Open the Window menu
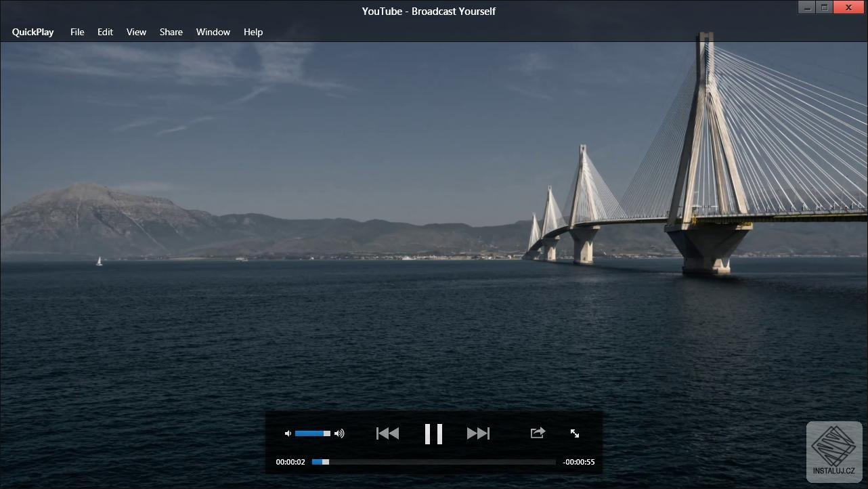This screenshot has width=868, height=489. (213, 32)
